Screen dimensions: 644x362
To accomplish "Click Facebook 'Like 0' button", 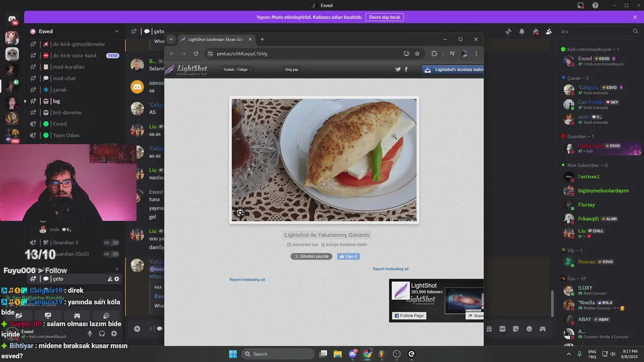I will click(x=348, y=256).
